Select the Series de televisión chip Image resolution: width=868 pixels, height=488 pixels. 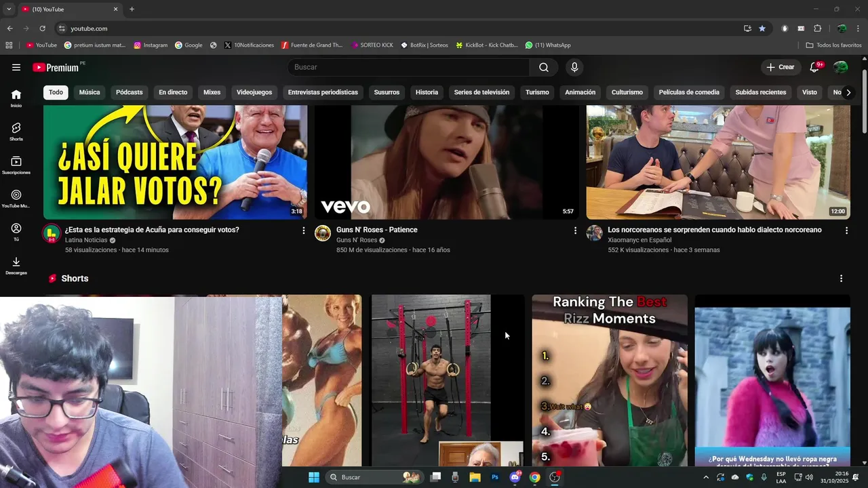coord(481,92)
